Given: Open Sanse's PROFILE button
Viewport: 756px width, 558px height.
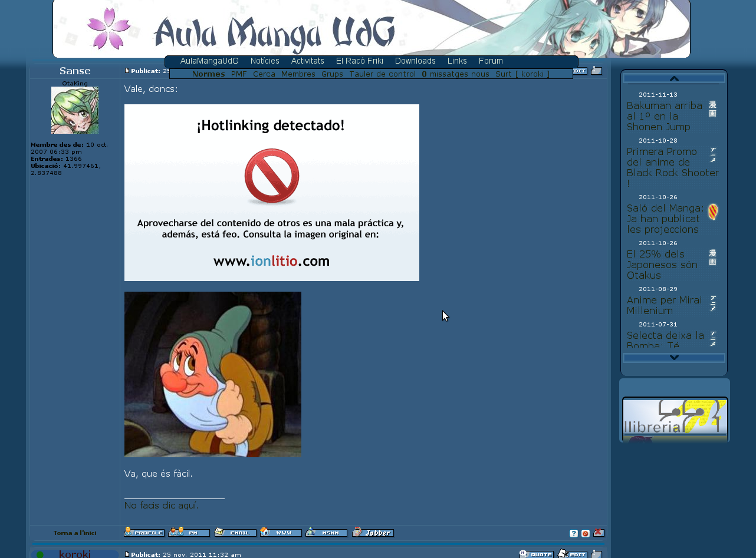Looking at the screenshot, I should point(144,532).
